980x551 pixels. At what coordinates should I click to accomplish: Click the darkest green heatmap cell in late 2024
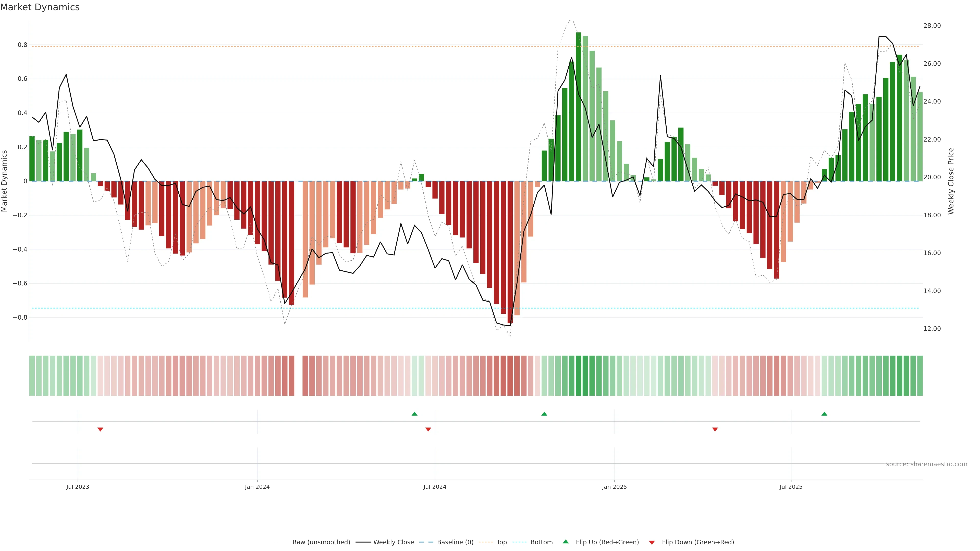click(578, 376)
